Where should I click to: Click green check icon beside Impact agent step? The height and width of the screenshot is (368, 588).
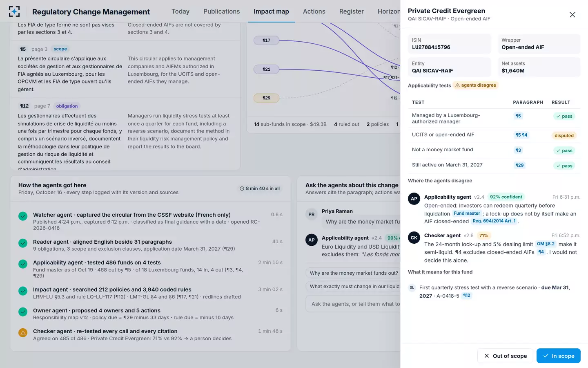pos(23,291)
